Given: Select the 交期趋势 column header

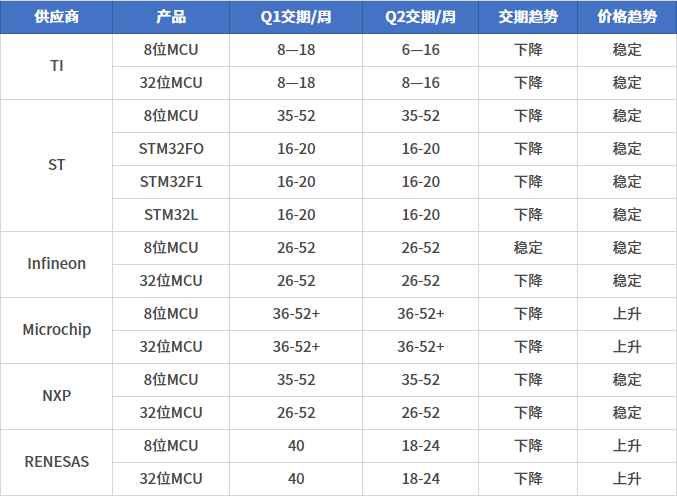Looking at the screenshot, I should tap(528, 17).
